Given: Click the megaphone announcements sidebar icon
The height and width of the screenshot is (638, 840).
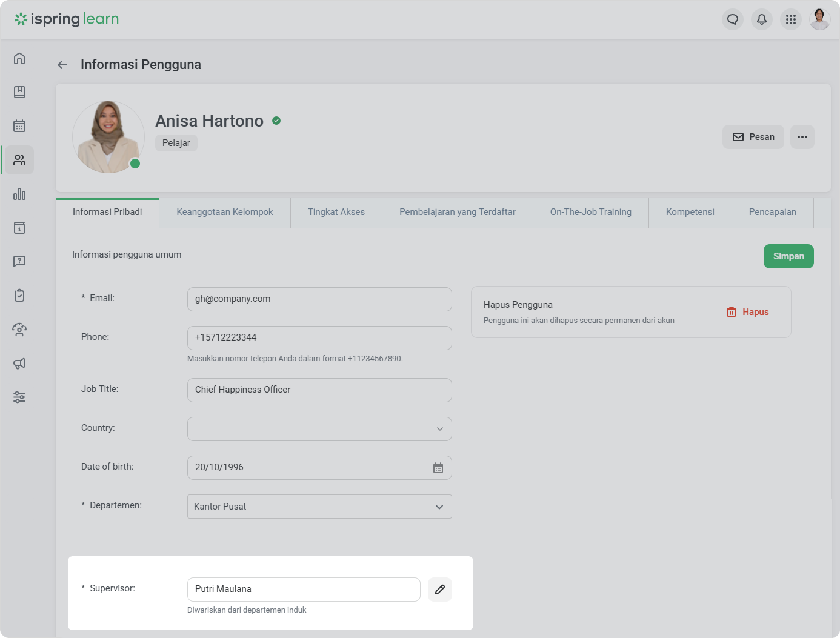Looking at the screenshot, I should click(x=19, y=364).
